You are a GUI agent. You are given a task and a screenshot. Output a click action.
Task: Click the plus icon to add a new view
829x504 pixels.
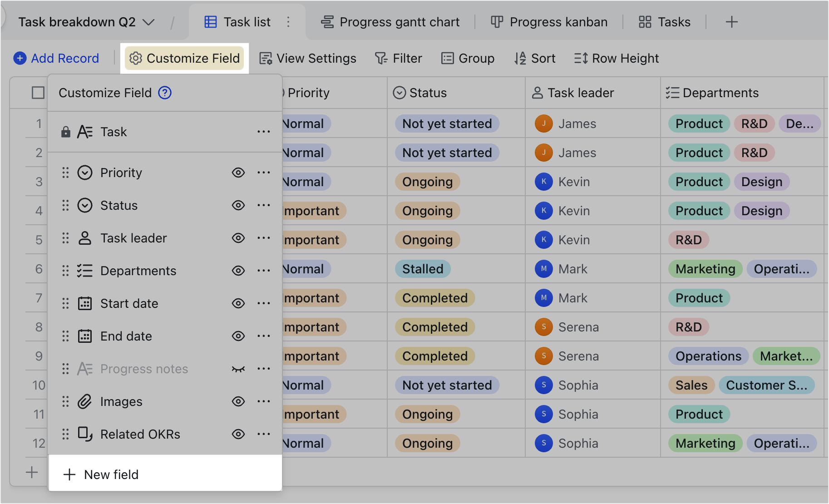pos(732,22)
